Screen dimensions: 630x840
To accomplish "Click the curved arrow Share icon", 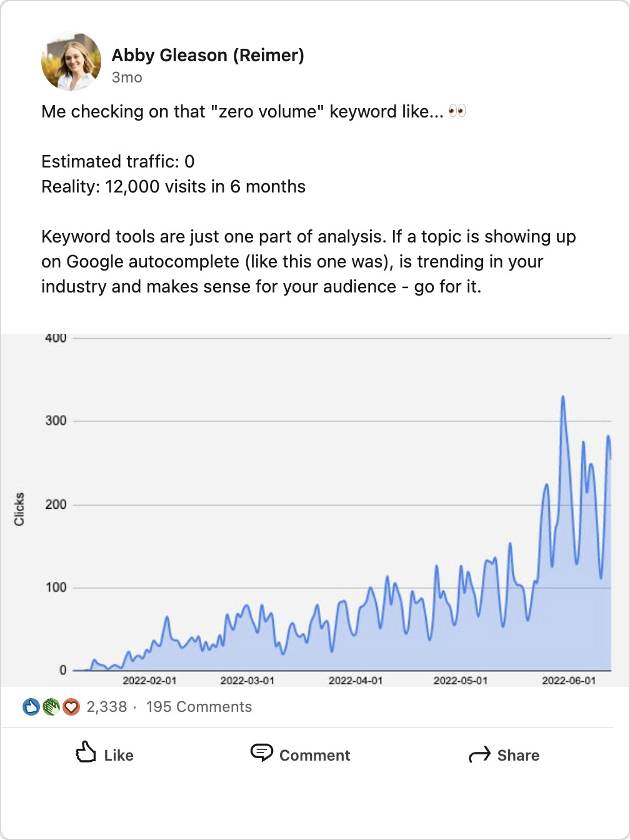I will 479,754.
